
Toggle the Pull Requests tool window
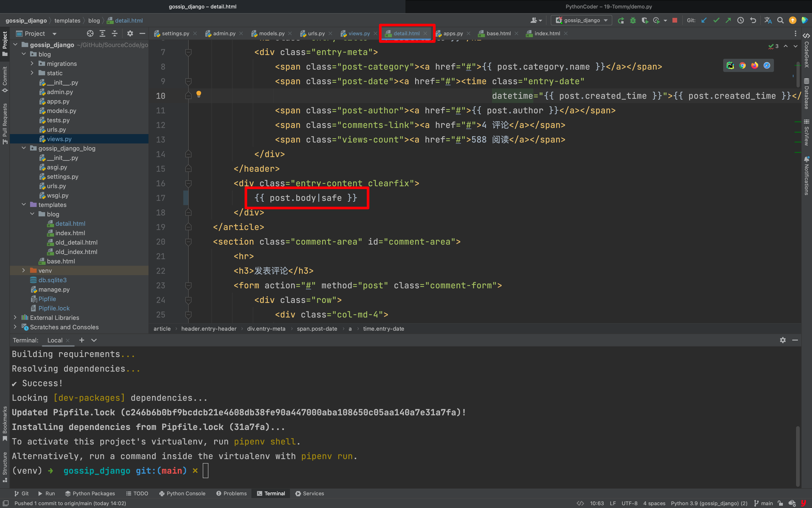5,124
